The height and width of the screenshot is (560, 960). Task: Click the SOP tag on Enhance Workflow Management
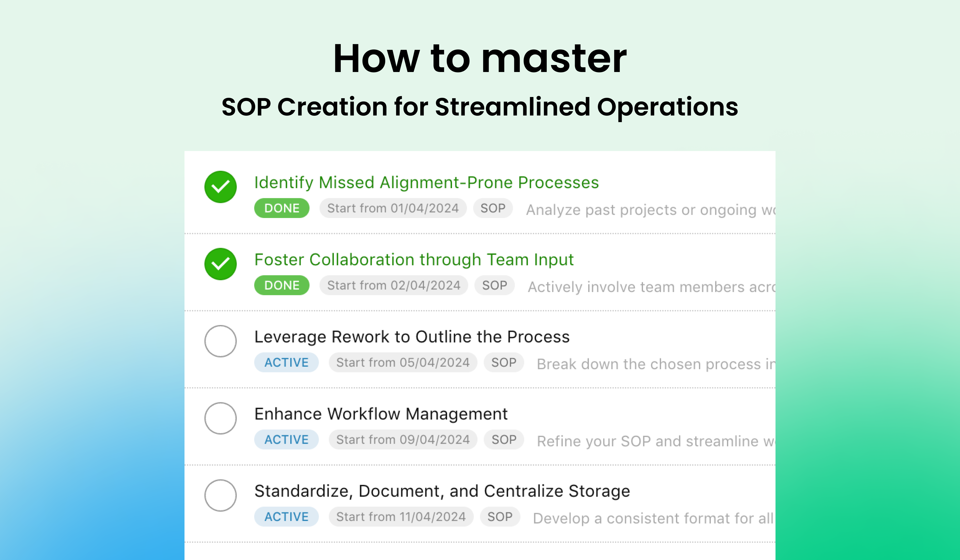(503, 439)
